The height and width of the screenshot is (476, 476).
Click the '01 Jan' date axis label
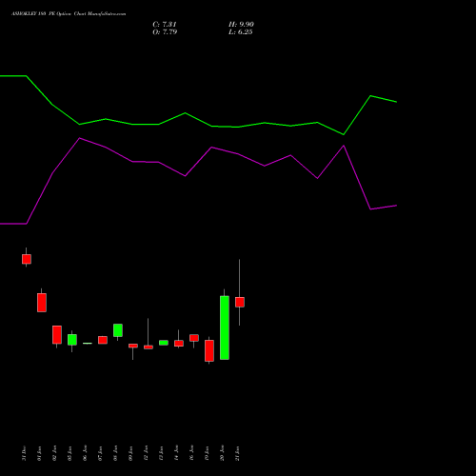tap(39, 453)
